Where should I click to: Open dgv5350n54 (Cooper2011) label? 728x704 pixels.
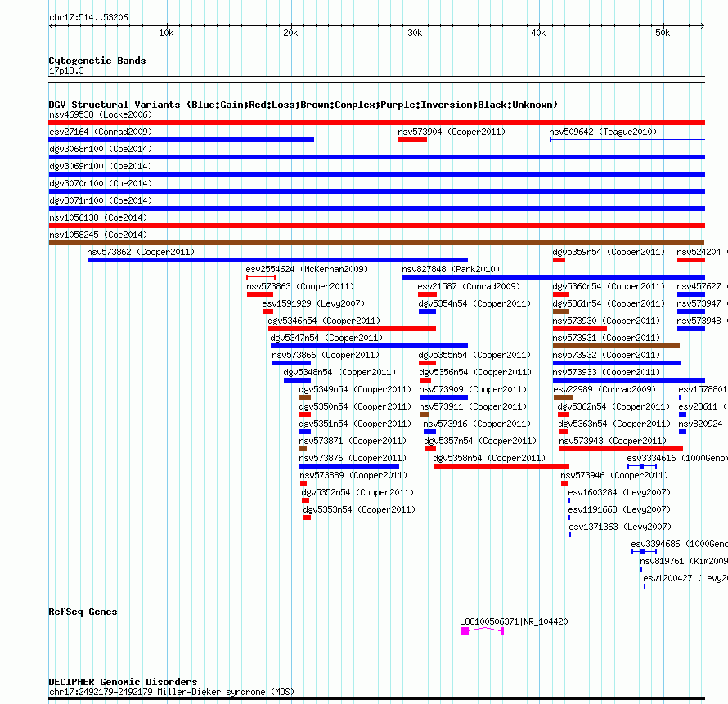(x=355, y=406)
